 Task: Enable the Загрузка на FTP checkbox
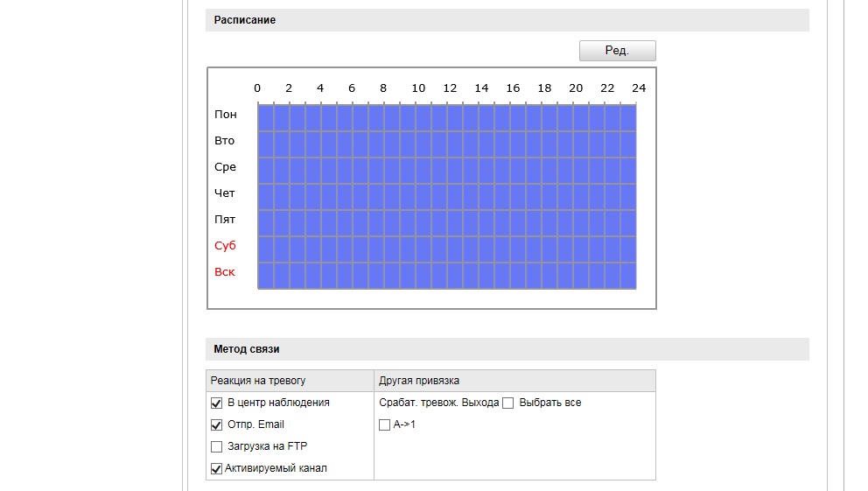(x=216, y=446)
